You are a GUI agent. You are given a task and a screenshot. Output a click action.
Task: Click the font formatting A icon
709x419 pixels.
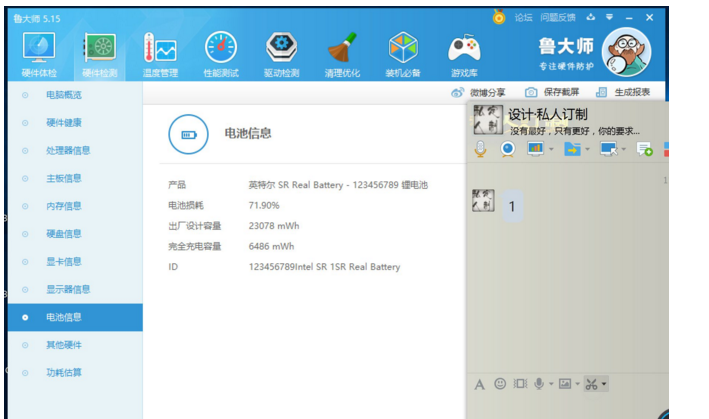(x=479, y=384)
